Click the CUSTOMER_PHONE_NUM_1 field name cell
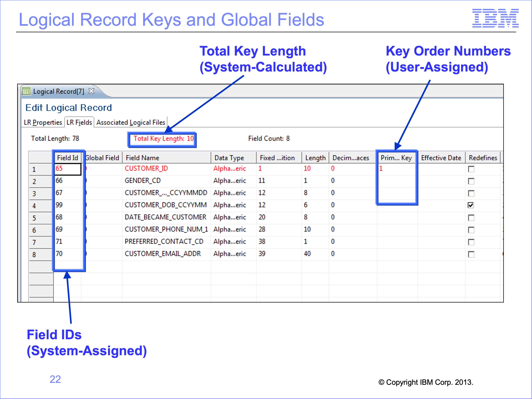Viewport: 532px width, 399px height. [x=166, y=229]
